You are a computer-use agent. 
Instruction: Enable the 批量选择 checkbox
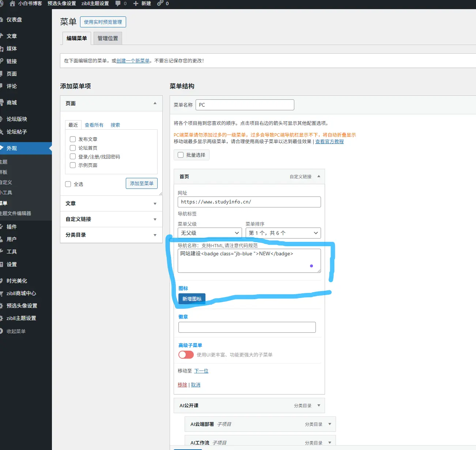tap(181, 155)
